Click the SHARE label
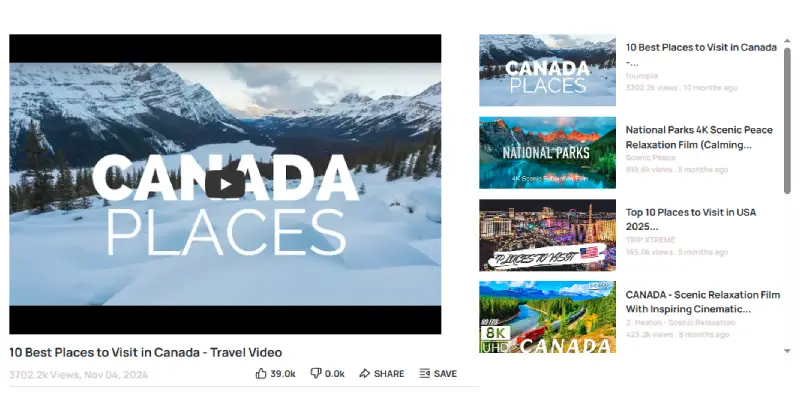Viewport: 800px width, 400px height. click(x=389, y=374)
